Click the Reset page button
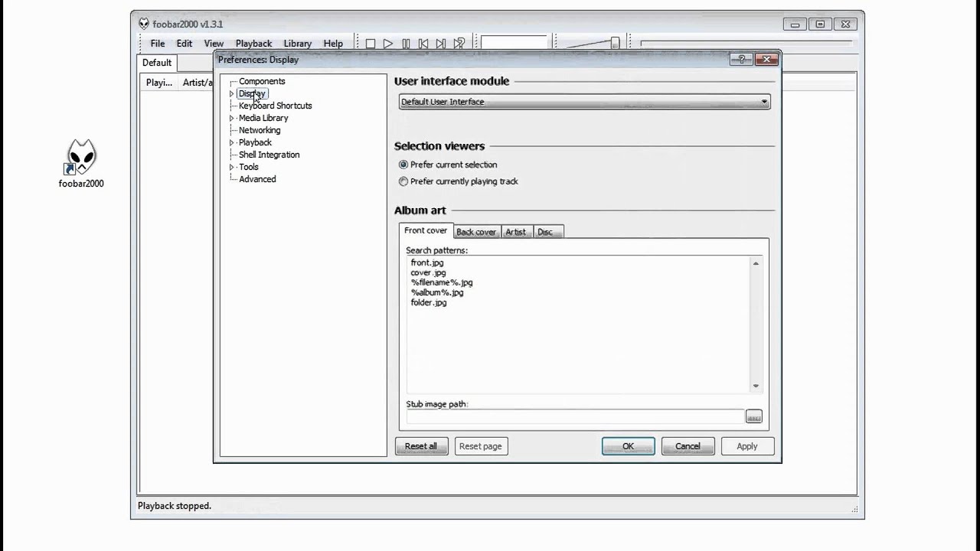Screen dimensions: 980x551 click(481, 446)
